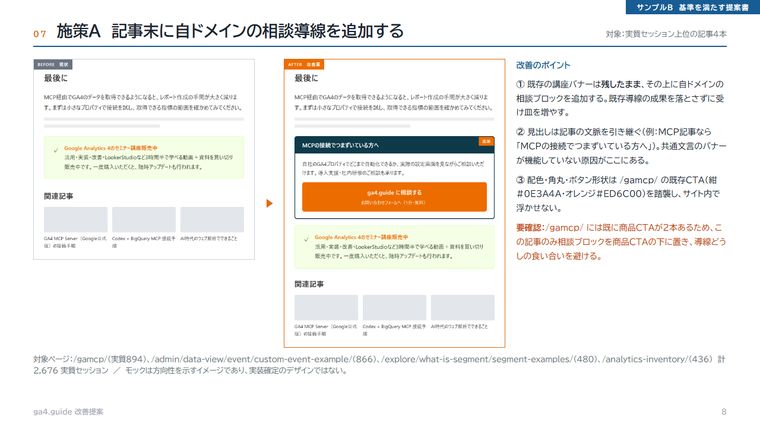Click the orange 'ga4.guide に相談する' button

394,197
